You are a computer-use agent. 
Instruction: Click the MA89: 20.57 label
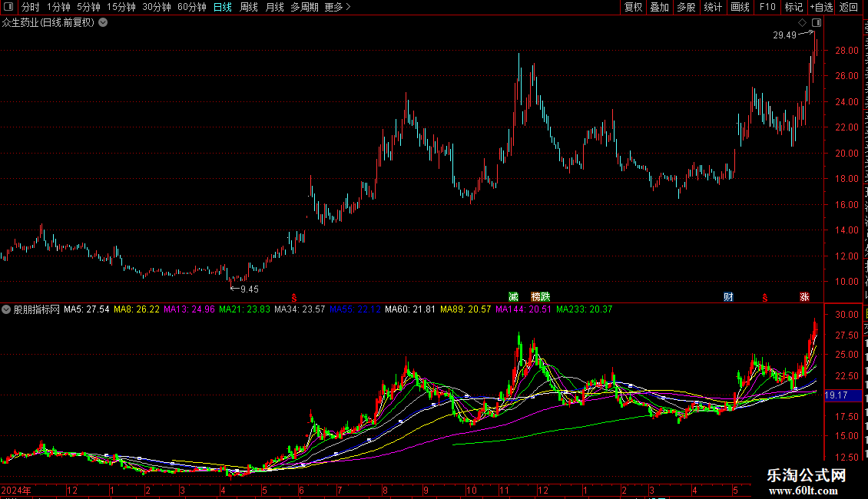pos(465,309)
